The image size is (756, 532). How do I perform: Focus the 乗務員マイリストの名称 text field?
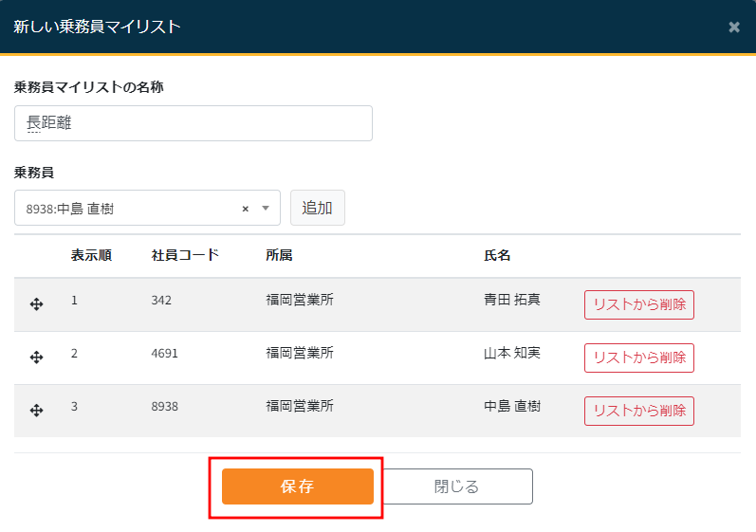(194, 123)
